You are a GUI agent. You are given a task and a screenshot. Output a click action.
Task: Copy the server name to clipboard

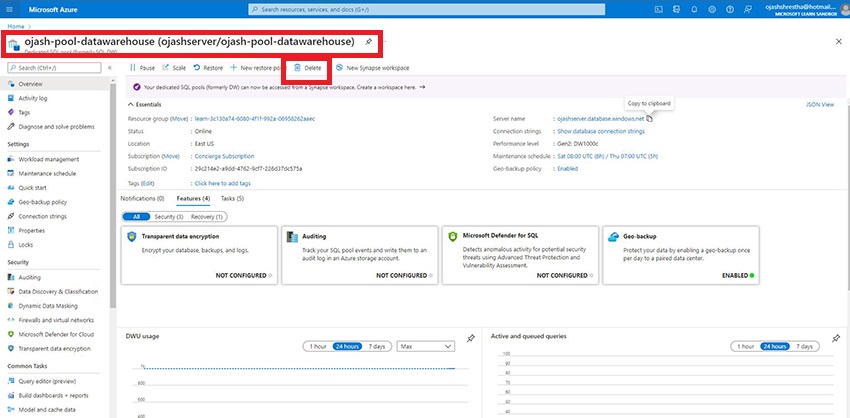[649, 119]
